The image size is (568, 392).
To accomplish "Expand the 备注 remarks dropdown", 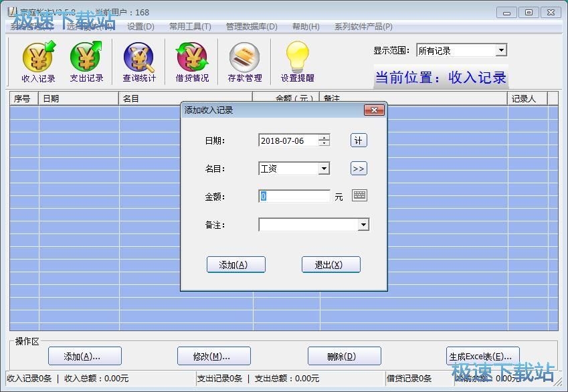I will click(x=363, y=225).
